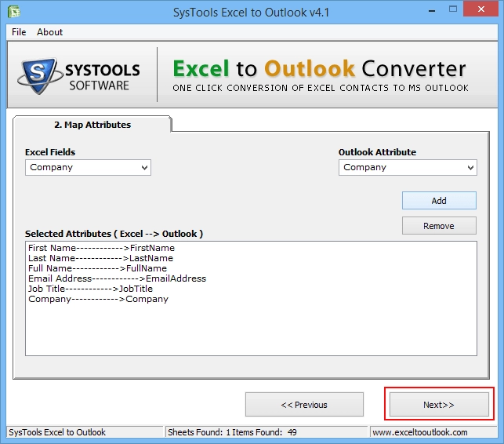Click the application icon in title bar
Viewport: 504px width, 444px height.
14,12
